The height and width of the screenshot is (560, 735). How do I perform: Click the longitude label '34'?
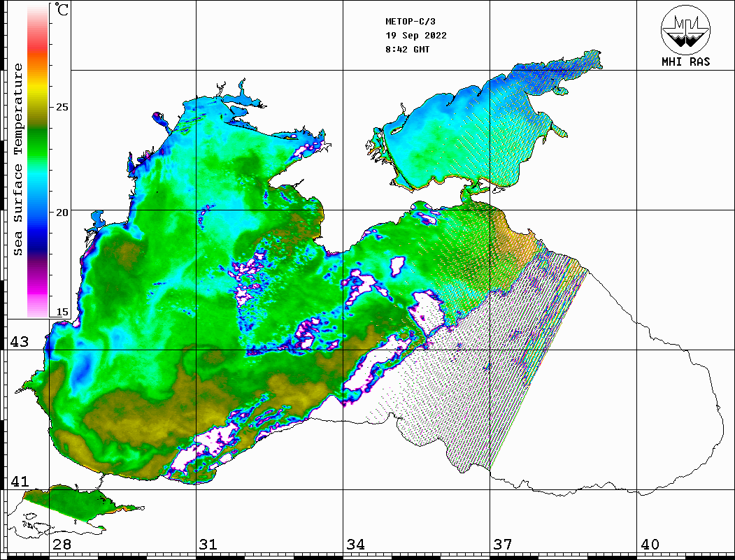[x=355, y=545]
